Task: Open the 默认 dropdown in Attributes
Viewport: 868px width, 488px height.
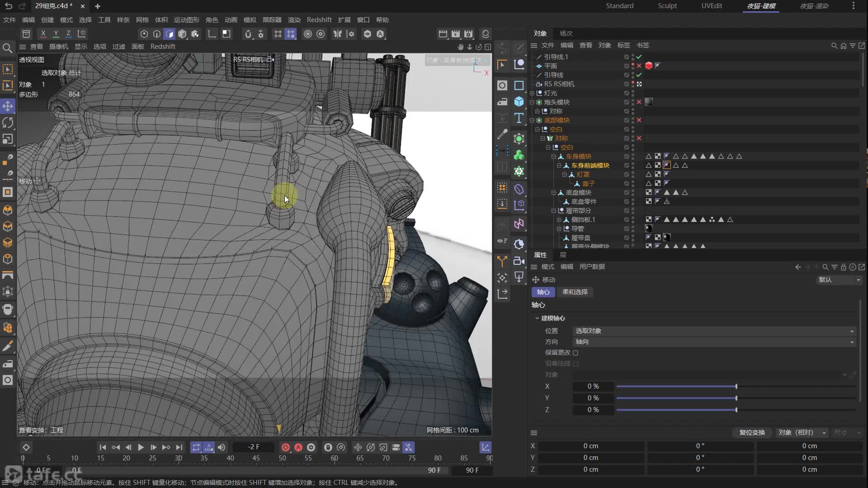Action: pos(839,280)
